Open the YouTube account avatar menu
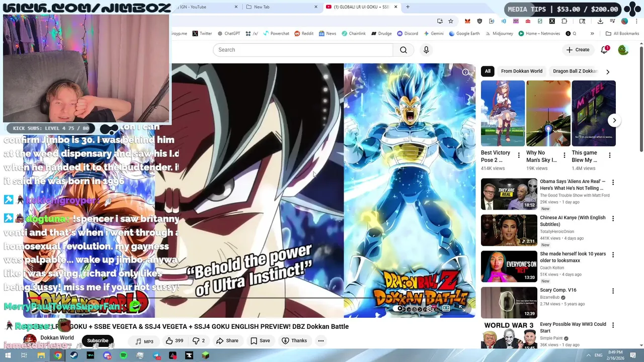This screenshot has height=362, width=644. (x=623, y=50)
